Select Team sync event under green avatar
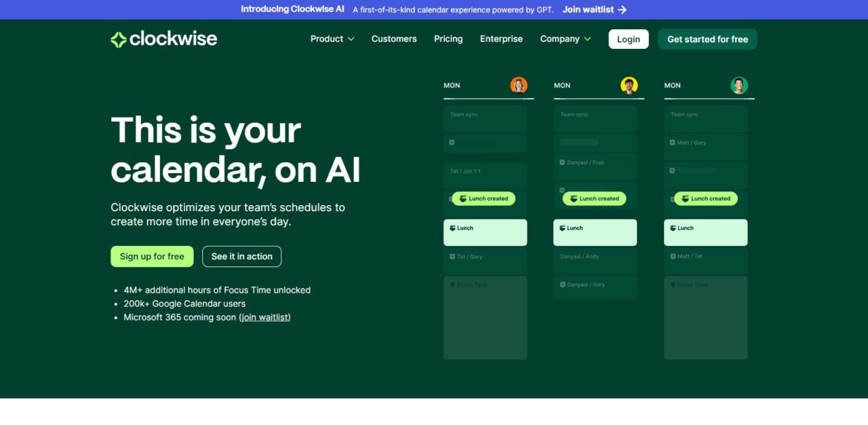 click(705, 119)
